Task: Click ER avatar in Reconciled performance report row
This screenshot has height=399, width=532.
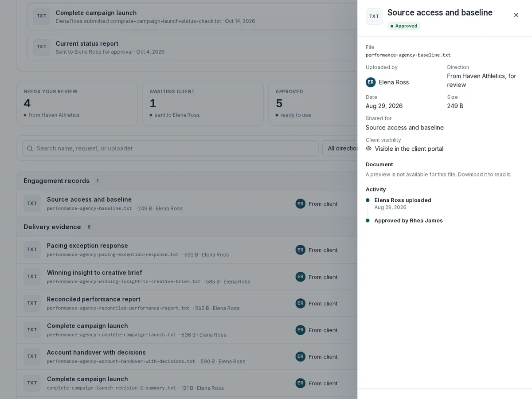Action: click(x=301, y=303)
